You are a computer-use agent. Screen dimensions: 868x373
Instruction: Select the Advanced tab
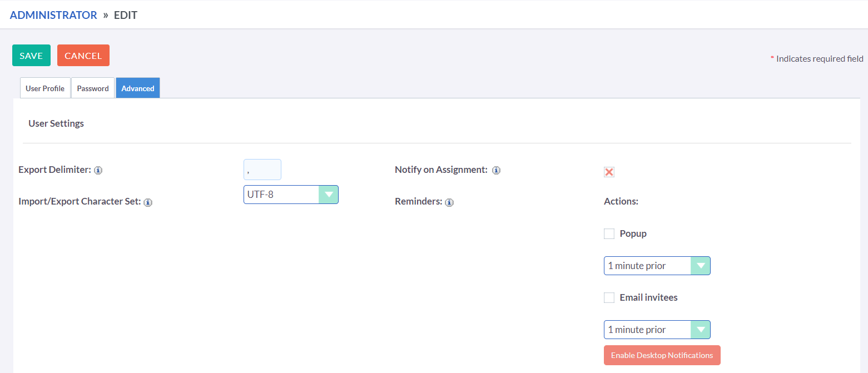pyautogui.click(x=138, y=88)
